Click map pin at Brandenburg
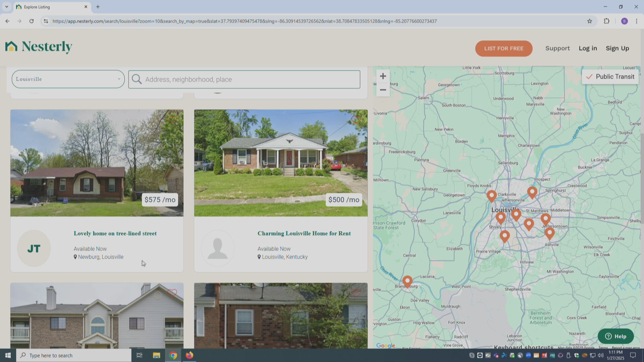644x362 pixels. pos(407,282)
